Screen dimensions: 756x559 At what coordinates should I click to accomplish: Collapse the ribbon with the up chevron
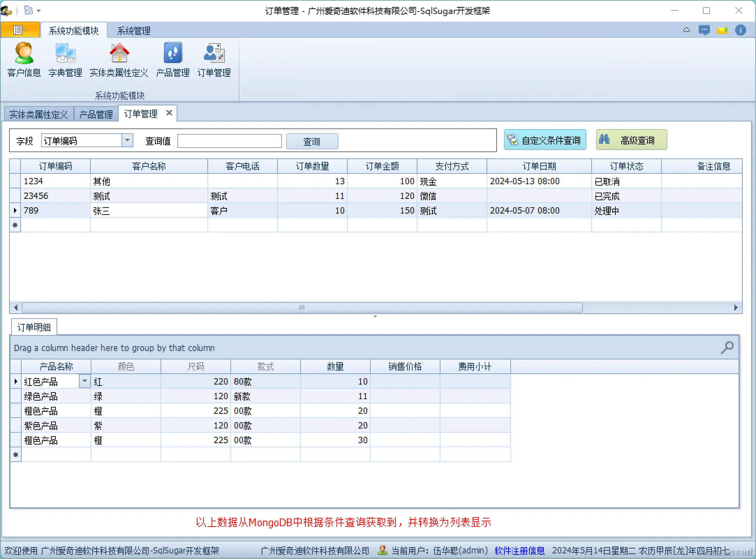tap(686, 30)
